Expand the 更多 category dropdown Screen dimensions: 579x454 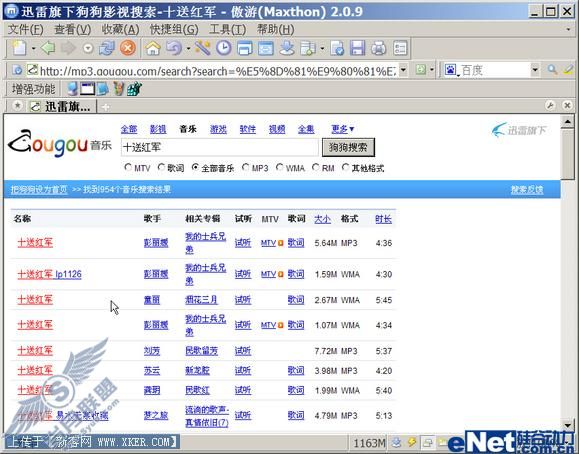[x=343, y=129]
